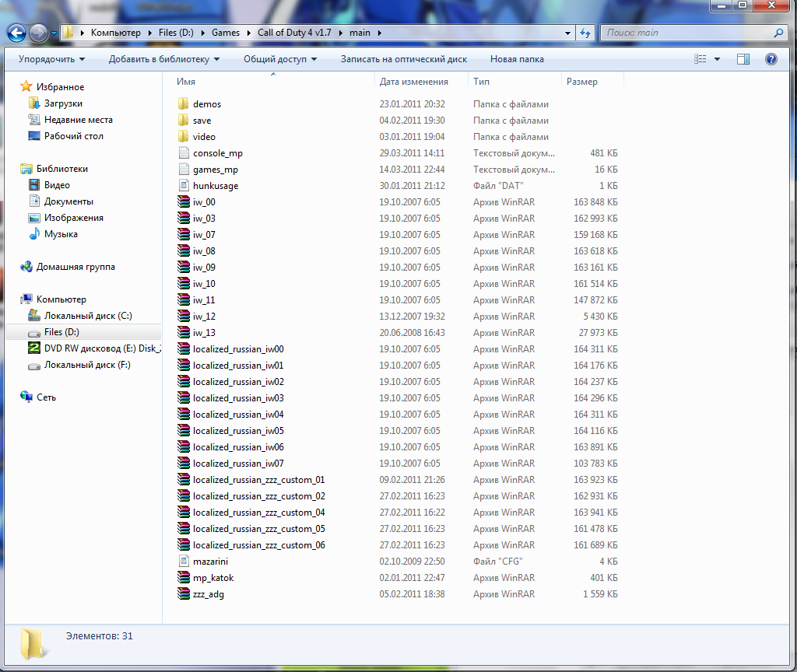The width and height of the screenshot is (797, 672).
Task: Select 'Files (D:)' drive in sidebar
Action: click(x=61, y=331)
